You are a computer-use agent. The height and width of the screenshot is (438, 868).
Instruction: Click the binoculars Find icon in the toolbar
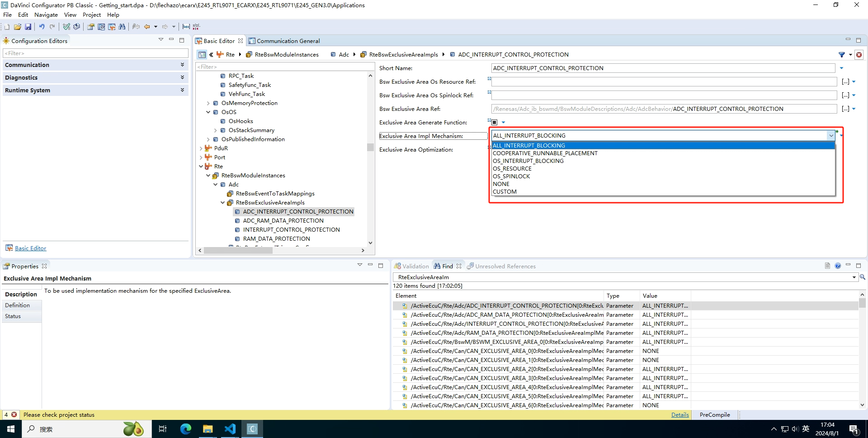pyautogui.click(x=122, y=27)
